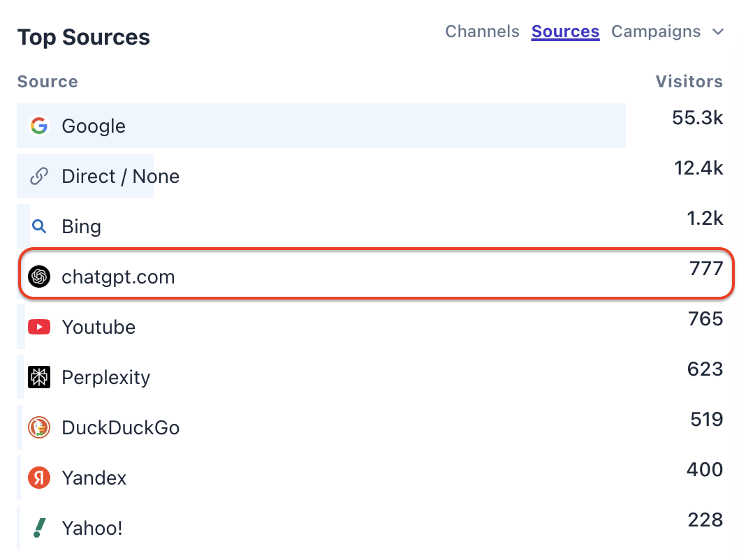The image size is (739, 560).
Task: Click the Visitors column header
Action: point(689,82)
